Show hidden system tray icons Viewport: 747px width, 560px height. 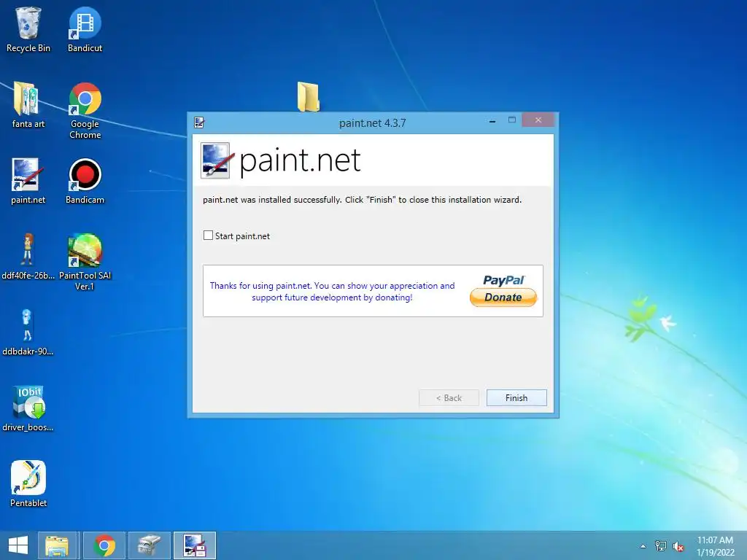coord(643,546)
